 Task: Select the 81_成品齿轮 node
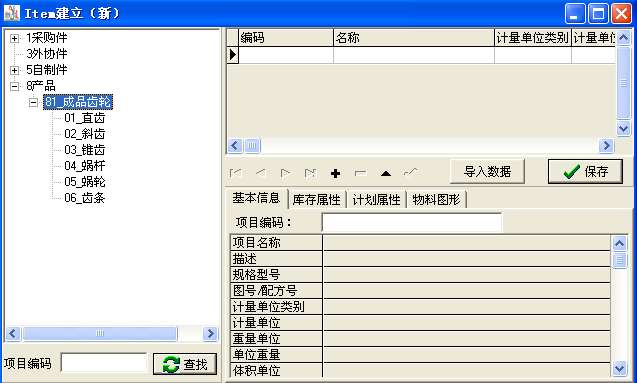click(78, 102)
